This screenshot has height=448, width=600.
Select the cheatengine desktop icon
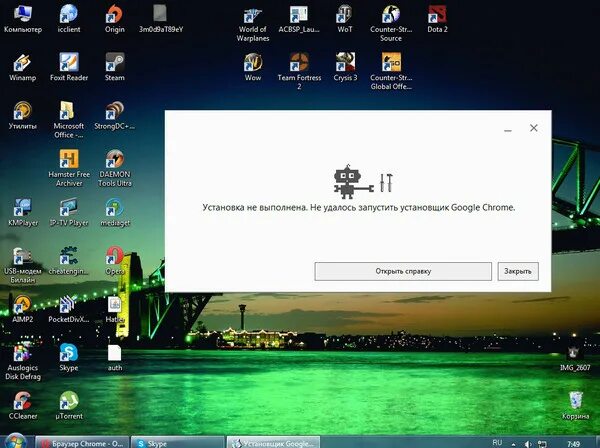click(69, 261)
